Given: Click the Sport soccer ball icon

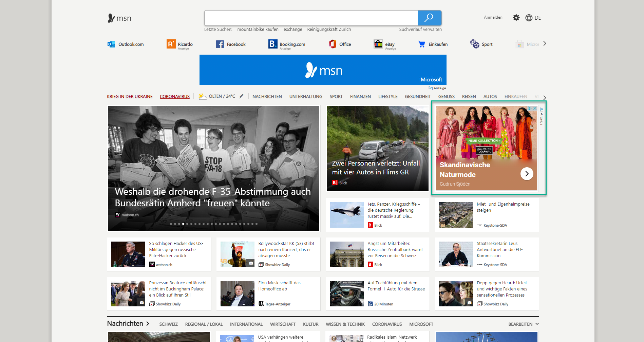Looking at the screenshot, I should coord(474,44).
